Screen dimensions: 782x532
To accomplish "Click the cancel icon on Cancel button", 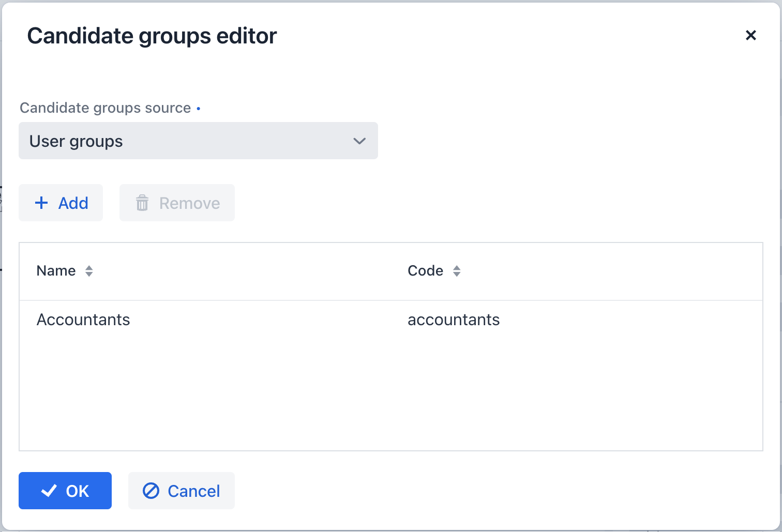I will point(151,491).
